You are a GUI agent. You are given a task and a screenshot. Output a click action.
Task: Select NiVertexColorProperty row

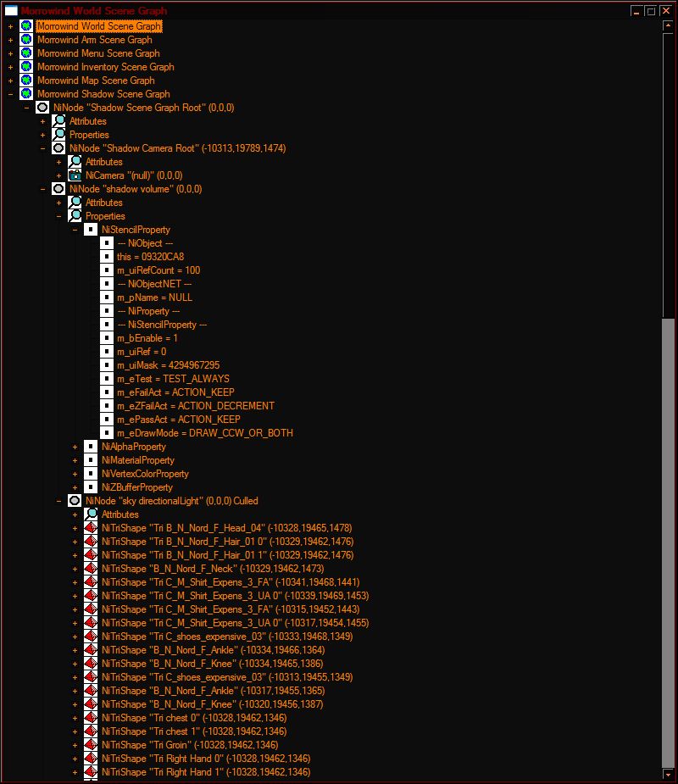(145, 473)
